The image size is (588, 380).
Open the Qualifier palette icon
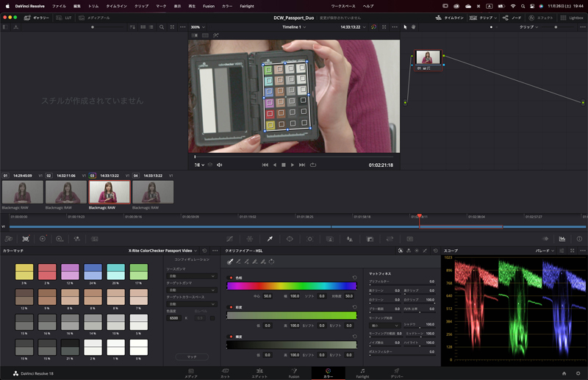[270, 239]
